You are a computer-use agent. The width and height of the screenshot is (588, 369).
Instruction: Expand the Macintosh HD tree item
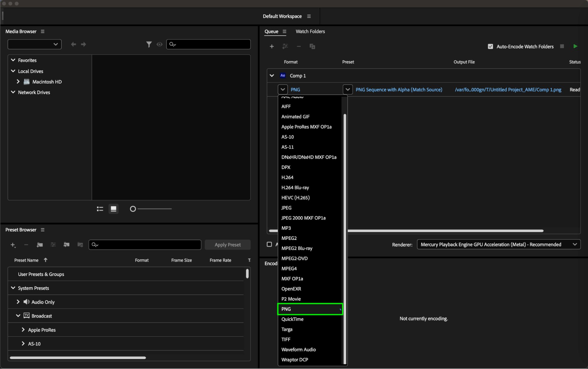point(18,82)
